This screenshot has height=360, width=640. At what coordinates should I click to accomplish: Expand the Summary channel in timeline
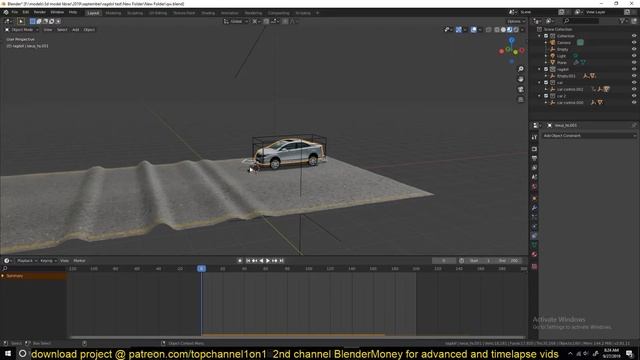click(3, 276)
